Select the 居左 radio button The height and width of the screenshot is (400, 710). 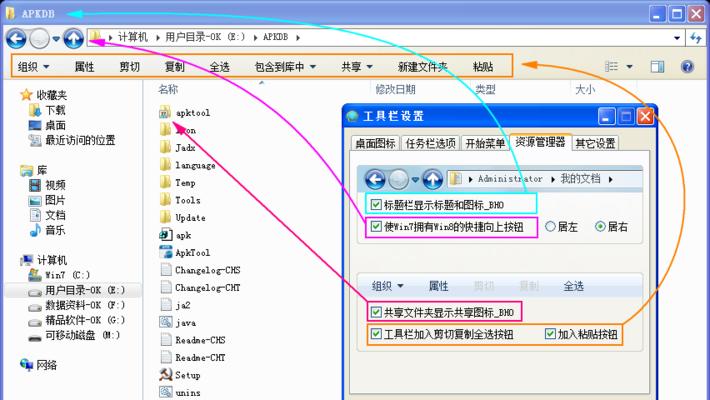click(x=550, y=226)
